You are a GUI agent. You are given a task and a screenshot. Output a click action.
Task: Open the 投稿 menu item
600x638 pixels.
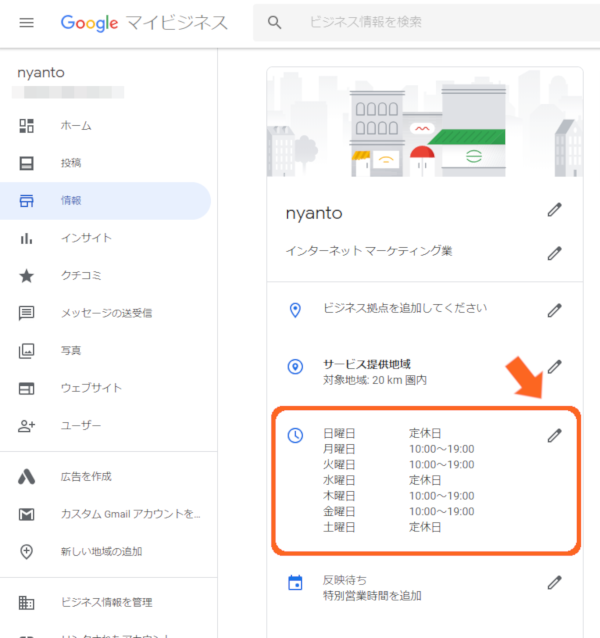(x=105, y=163)
